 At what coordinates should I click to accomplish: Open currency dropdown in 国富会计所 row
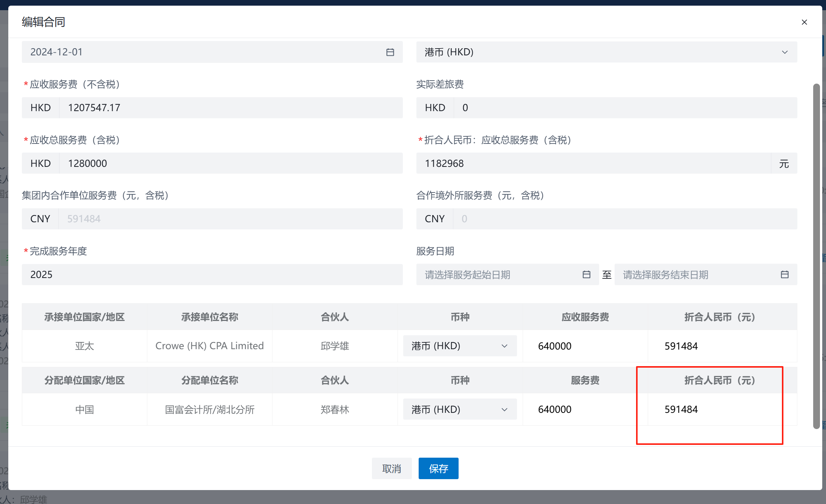coord(459,409)
